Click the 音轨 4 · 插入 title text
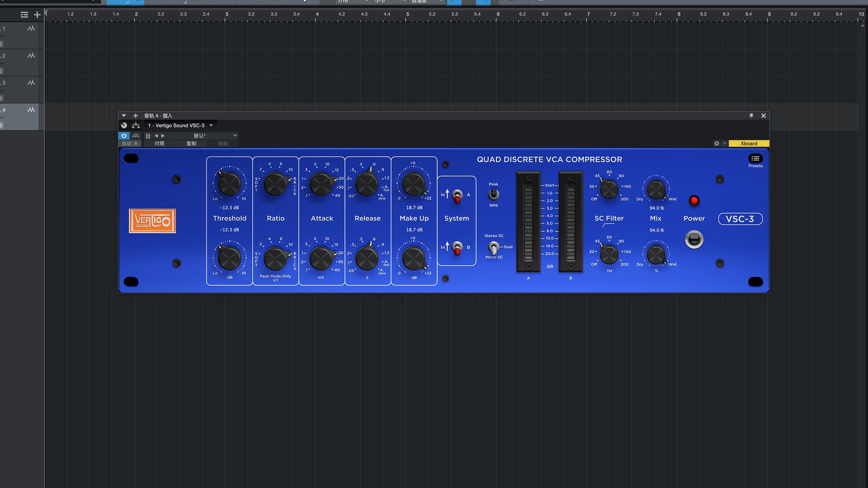Viewport: 868px width, 488px height. pyautogui.click(x=158, y=116)
